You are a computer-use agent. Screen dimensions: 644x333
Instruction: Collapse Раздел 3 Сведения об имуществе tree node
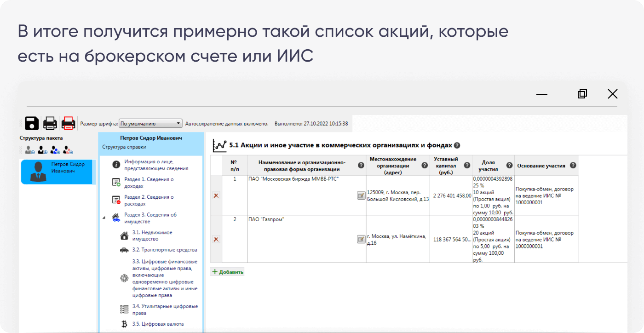click(103, 218)
